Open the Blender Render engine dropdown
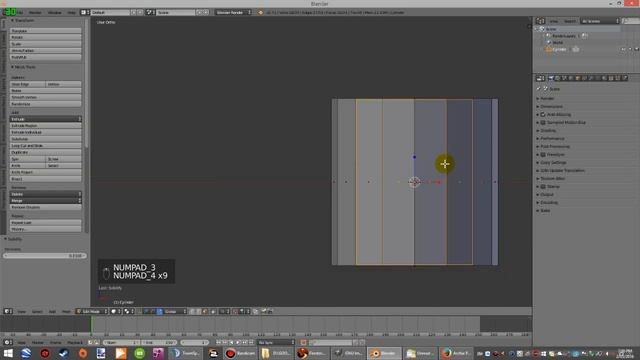This screenshot has height=360, width=640. point(233,13)
